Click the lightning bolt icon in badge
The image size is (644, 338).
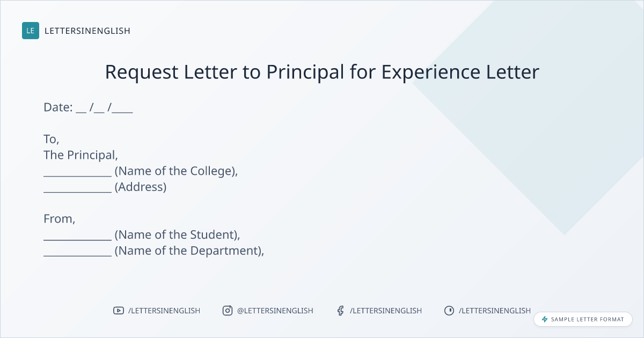545,319
